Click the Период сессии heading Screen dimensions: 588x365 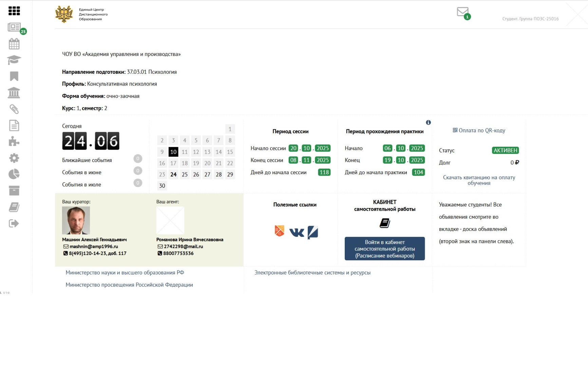pos(290,131)
